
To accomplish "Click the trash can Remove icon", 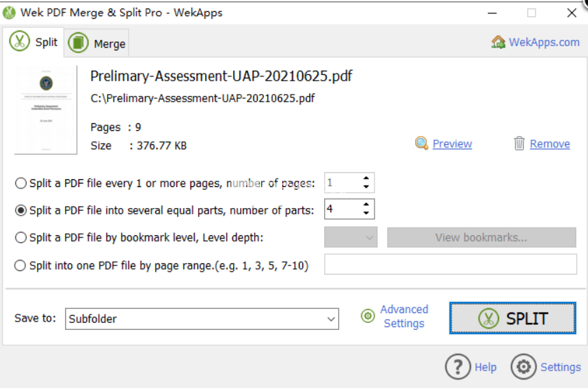I will click(x=519, y=144).
